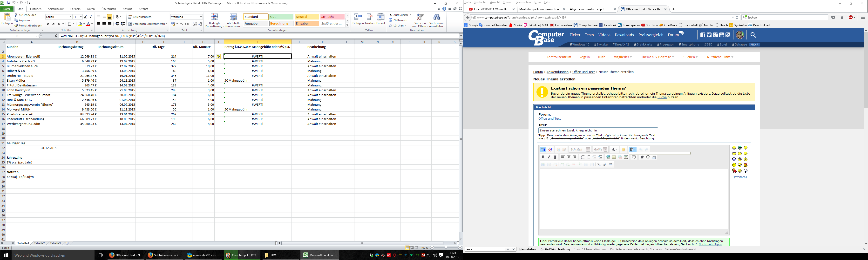Switch to the Tabelle2 sheet tab
Image resolution: width=868 pixels, height=260 pixels.
[x=39, y=243]
